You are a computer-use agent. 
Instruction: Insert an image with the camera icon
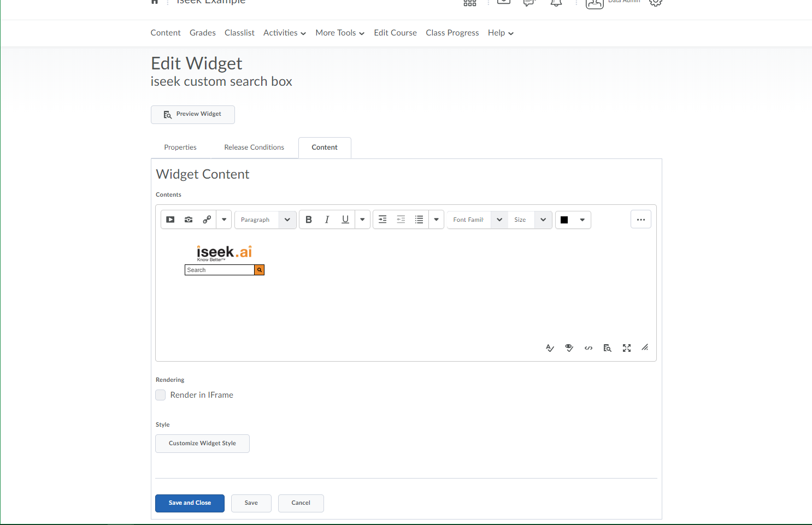(x=189, y=220)
